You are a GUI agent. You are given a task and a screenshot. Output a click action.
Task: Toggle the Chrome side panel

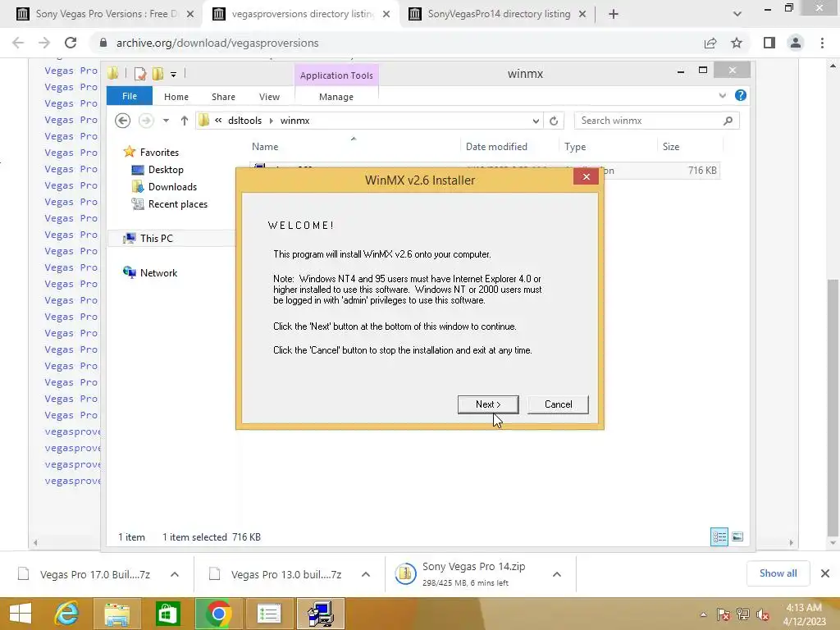pos(769,43)
